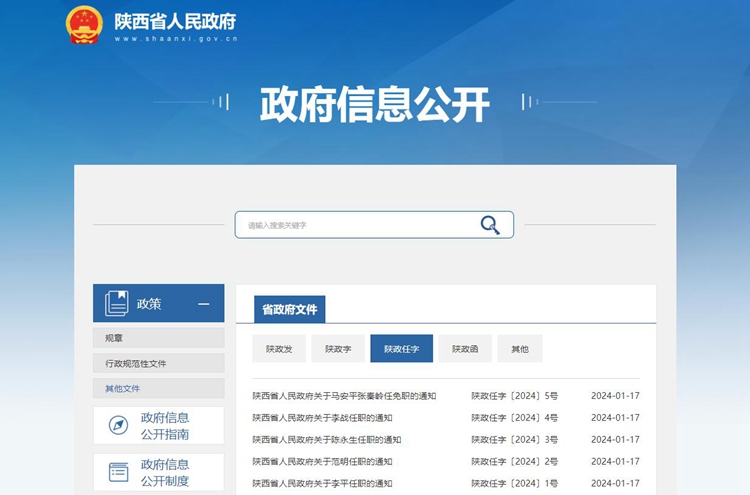
Task: Click the 政策 document stack icon
Action: point(117,303)
